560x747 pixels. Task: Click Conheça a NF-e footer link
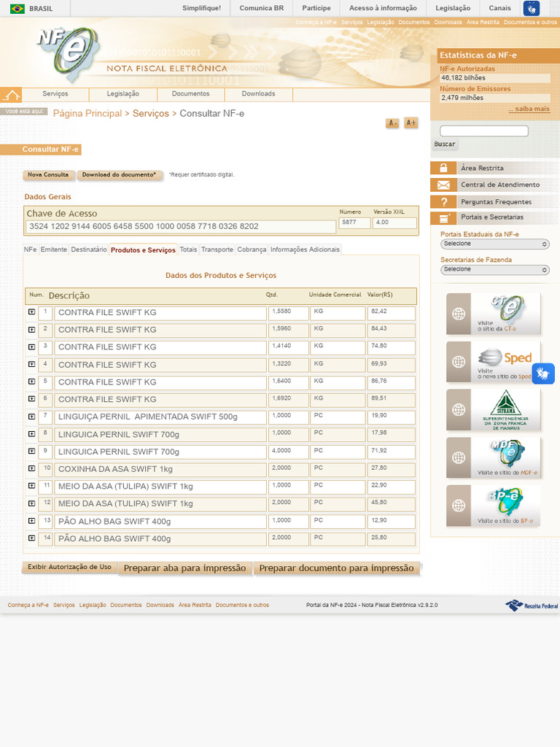tap(28, 605)
